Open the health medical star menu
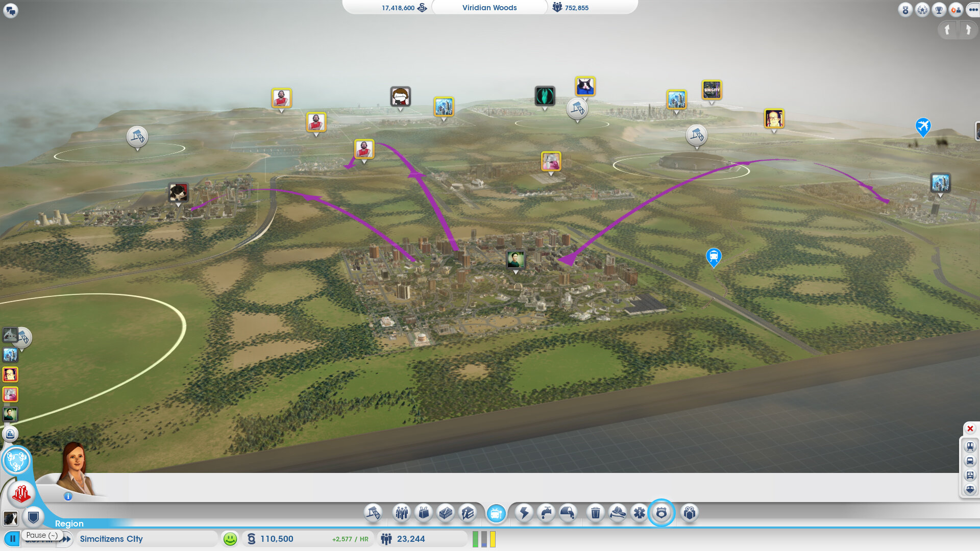 pyautogui.click(x=639, y=513)
